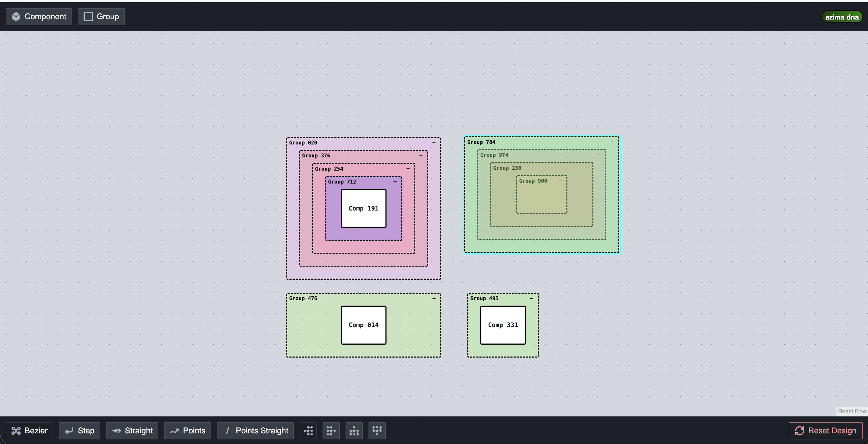Apply the bottom-up layout from the toolbar
This screenshot has height=444, width=868.
377,431
